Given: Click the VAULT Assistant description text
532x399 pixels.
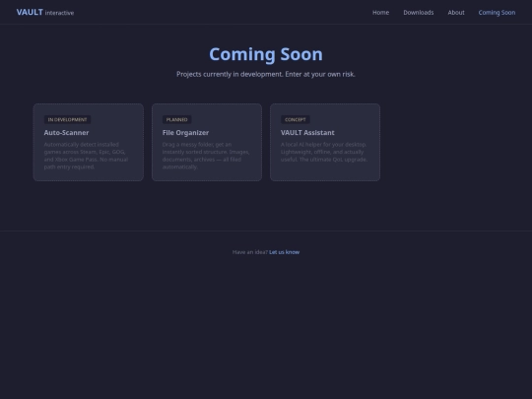Looking at the screenshot, I should coord(324,152).
